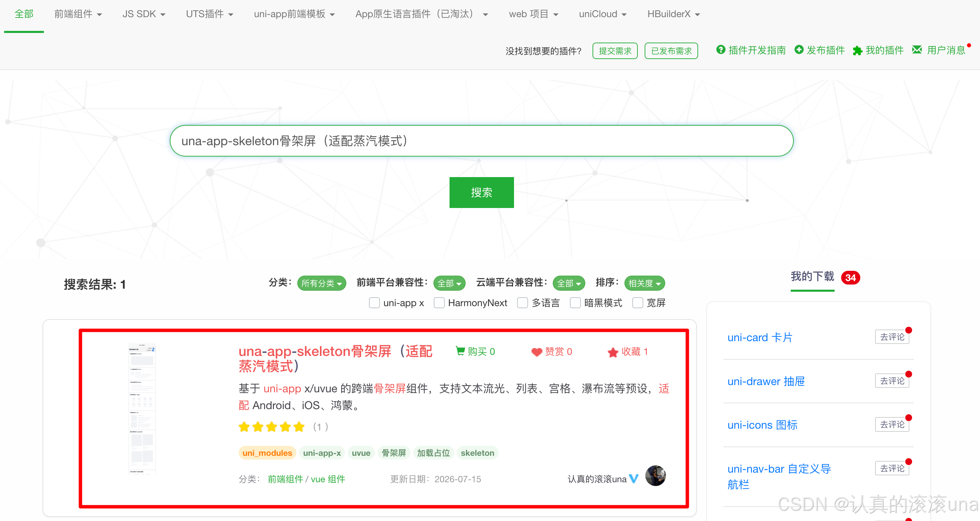Click the uni-app-x tag
980x521 pixels.
click(322, 453)
